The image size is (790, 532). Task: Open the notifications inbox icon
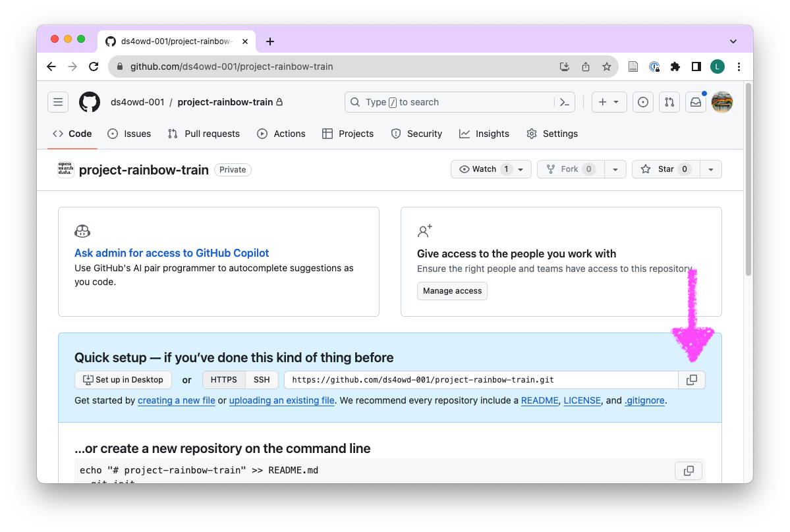[x=695, y=102]
